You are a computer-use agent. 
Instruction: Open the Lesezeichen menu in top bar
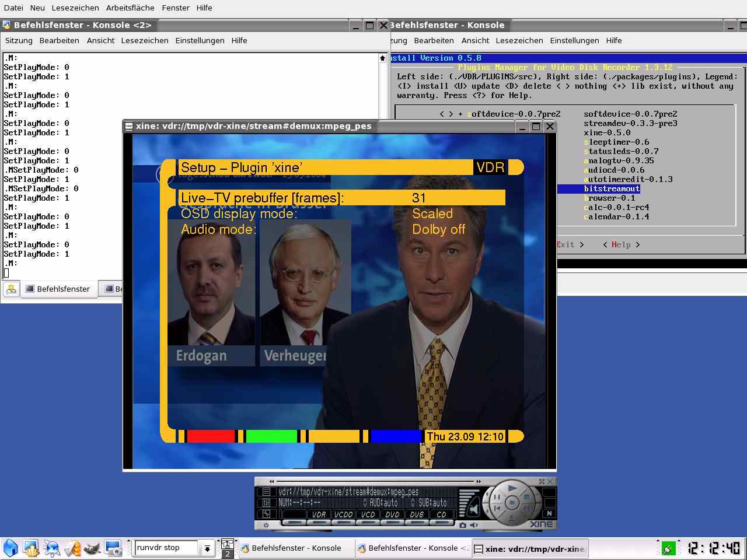pyautogui.click(x=75, y=8)
